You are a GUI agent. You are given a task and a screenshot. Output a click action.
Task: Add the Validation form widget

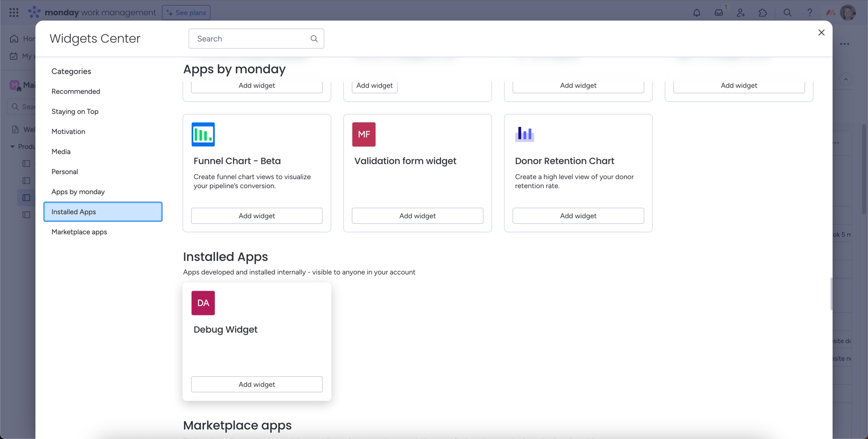pos(418,216)
